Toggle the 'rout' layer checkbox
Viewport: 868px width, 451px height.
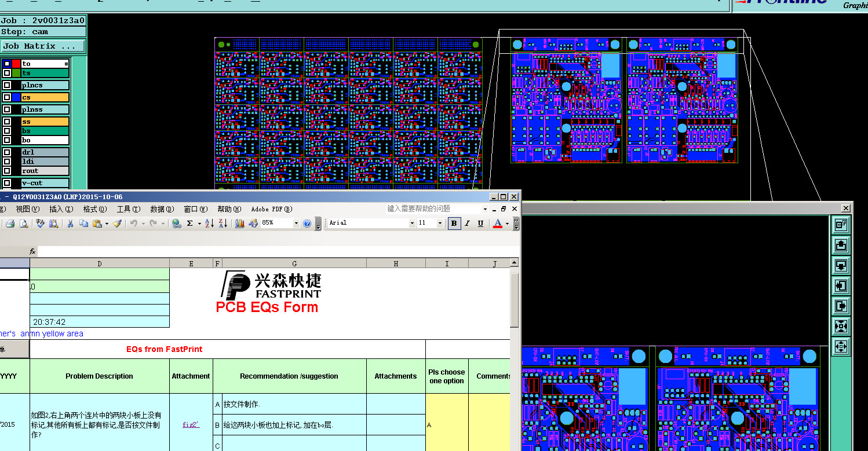pyautogui.click(x=7, y=171)
